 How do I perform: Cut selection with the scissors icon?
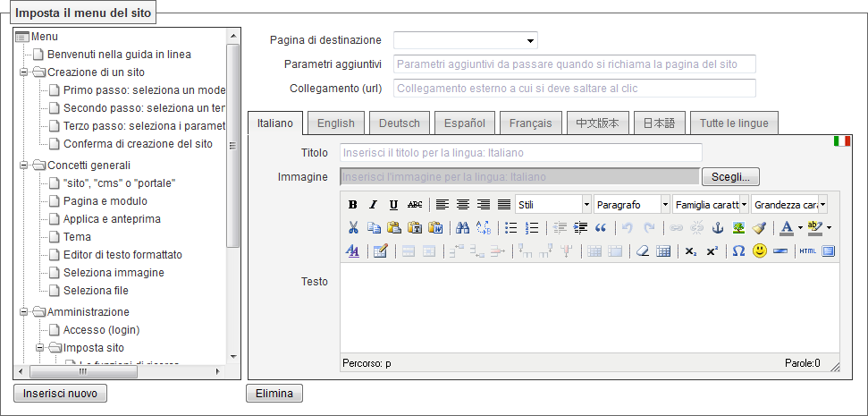tap(352, 227)
